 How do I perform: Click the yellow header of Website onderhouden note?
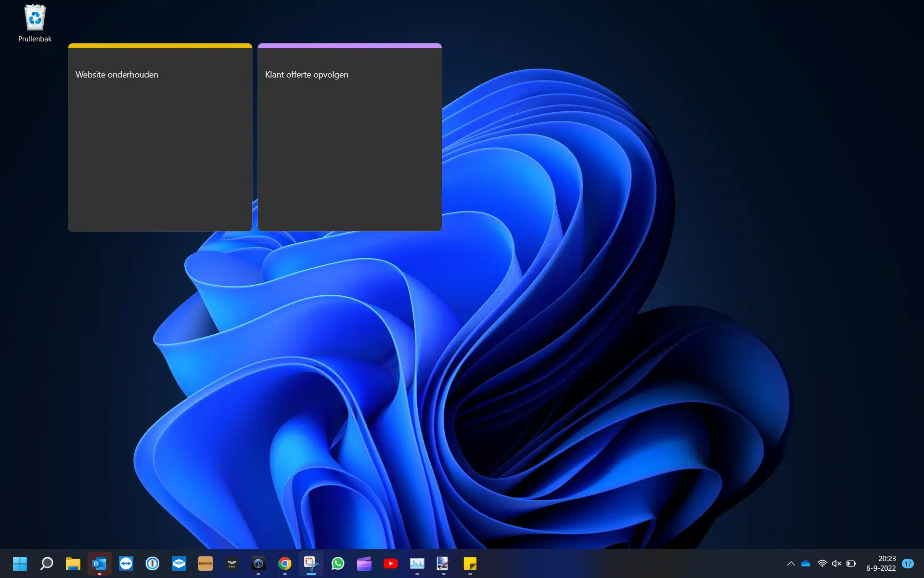160,46
